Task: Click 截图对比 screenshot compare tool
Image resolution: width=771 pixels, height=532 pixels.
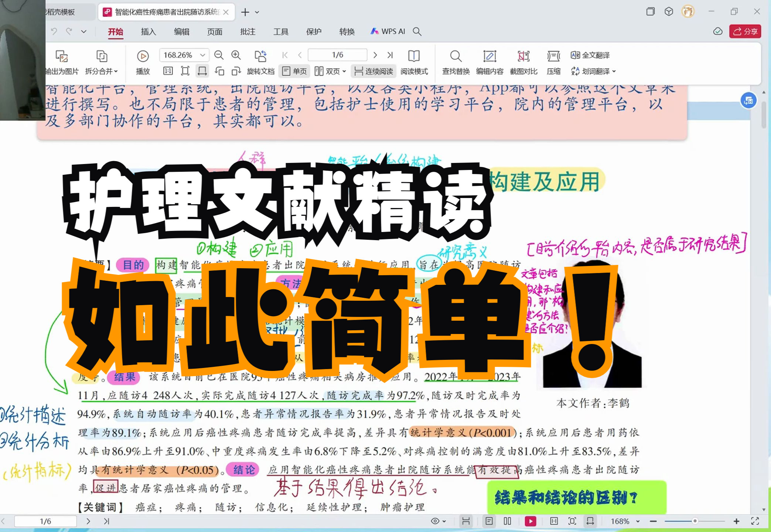Action: click(x=523, y=62)
